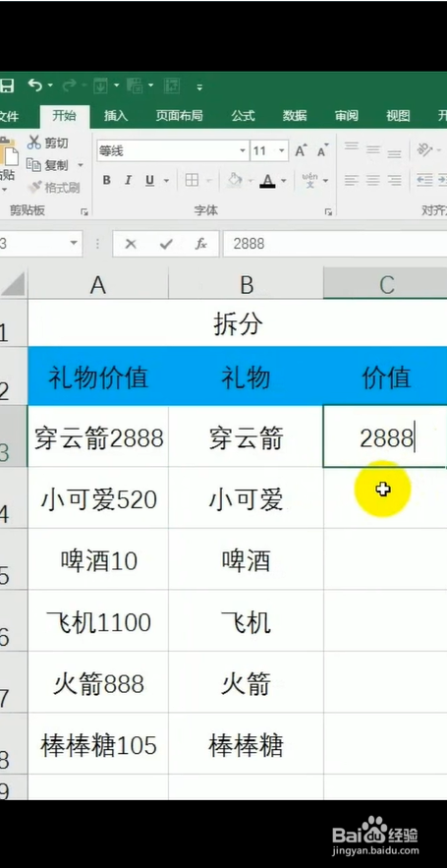The image size is (447, 868).
Task: Open the font size 11 dropdown
Action: click(282, 150)
